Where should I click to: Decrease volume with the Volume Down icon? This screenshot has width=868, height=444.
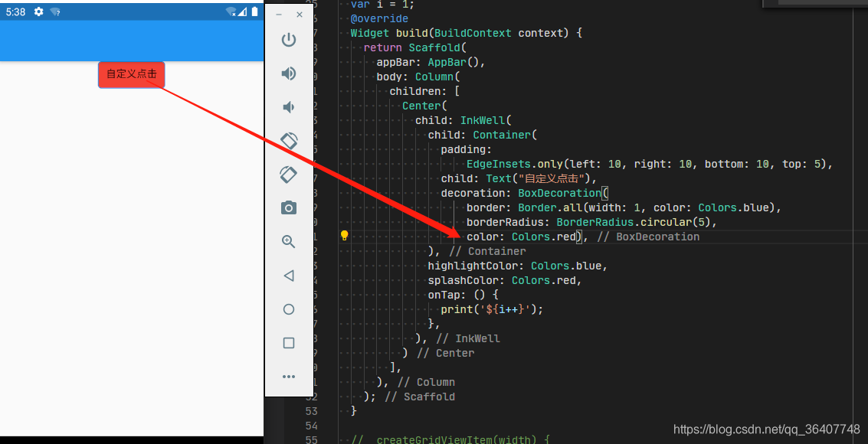289,107
